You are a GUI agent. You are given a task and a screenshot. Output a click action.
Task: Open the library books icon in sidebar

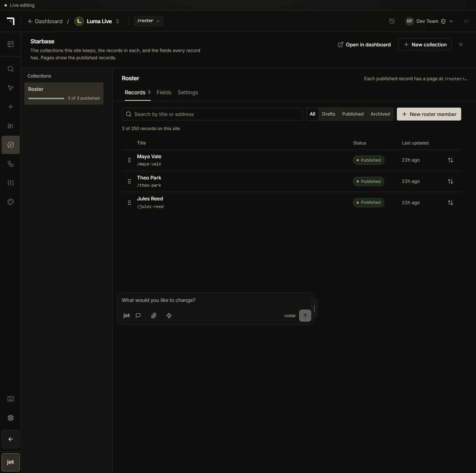click(11, 126)
